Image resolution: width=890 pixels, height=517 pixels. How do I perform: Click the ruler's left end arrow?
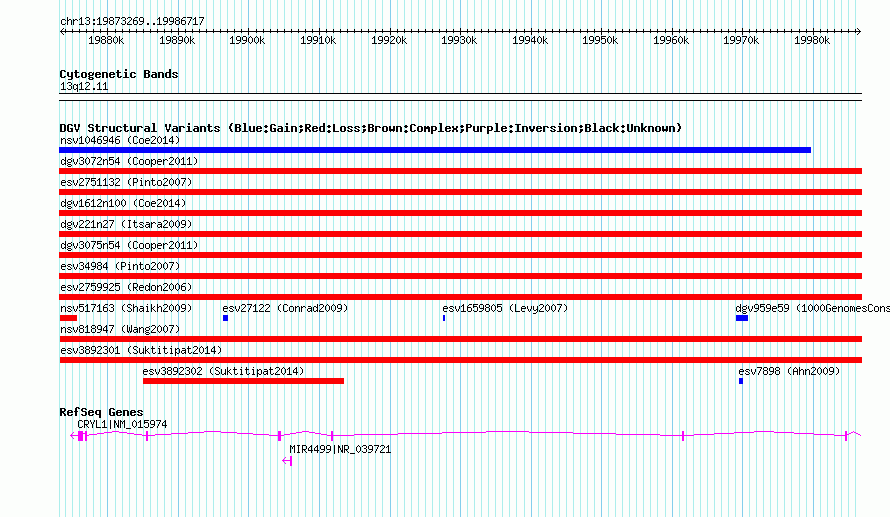[62, 32]
